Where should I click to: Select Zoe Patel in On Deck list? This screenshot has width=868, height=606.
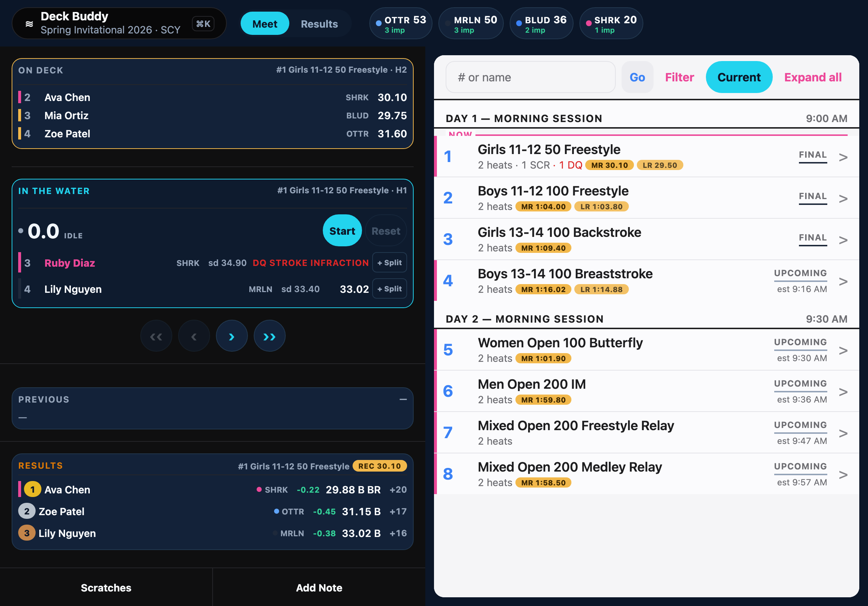pyautogui.click(x=213, y=134)
